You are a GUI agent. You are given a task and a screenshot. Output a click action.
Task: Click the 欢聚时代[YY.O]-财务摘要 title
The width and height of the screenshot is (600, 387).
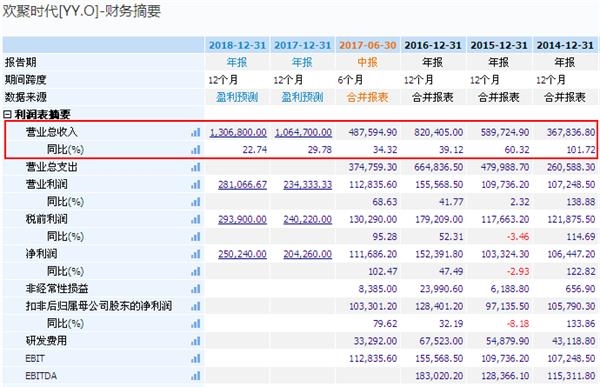(x=82, y=11)
